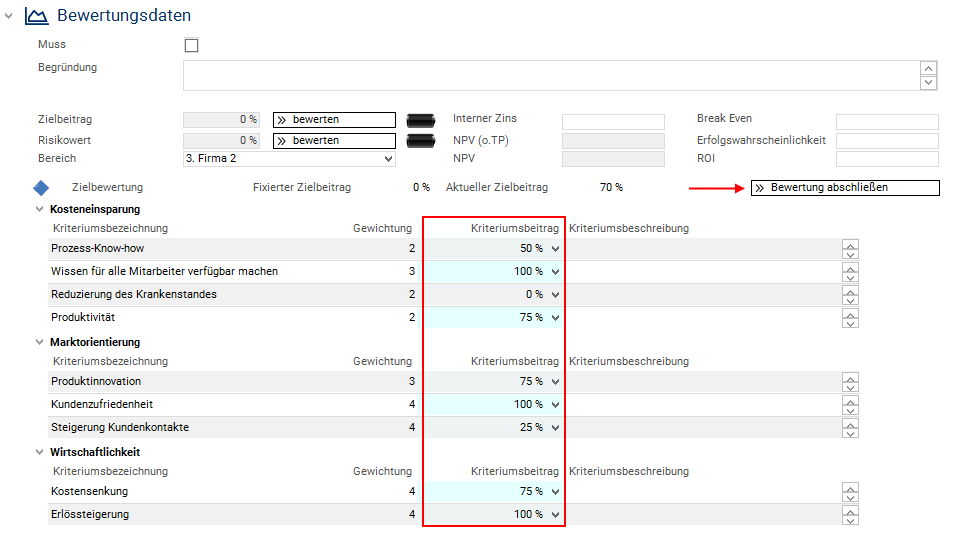Open Kriteriumsbeitrag dropdown for Kostensenkung
Screen dimensions: 956x542
pos(555,492)
